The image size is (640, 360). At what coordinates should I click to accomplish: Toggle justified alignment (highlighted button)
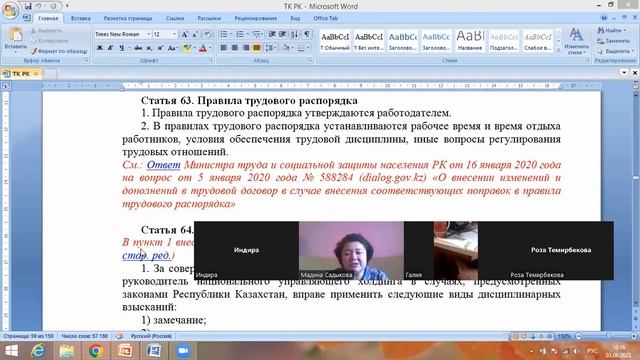[x=256, y=48]
